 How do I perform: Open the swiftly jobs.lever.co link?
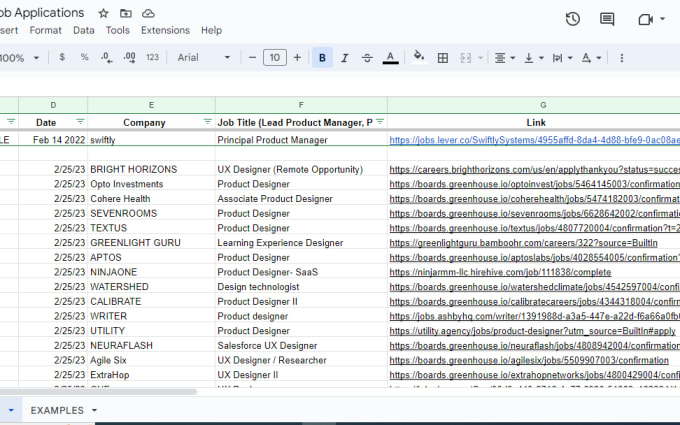coord(534,140)
